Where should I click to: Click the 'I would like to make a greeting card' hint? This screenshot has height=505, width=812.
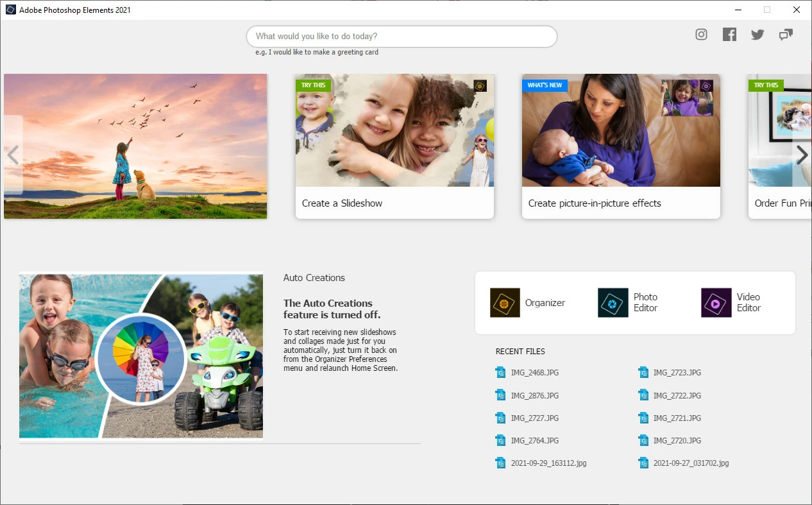pos(317,53)
